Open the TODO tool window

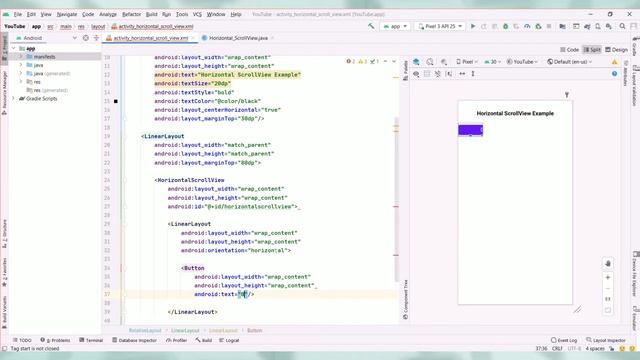click(x=22, y=340)
